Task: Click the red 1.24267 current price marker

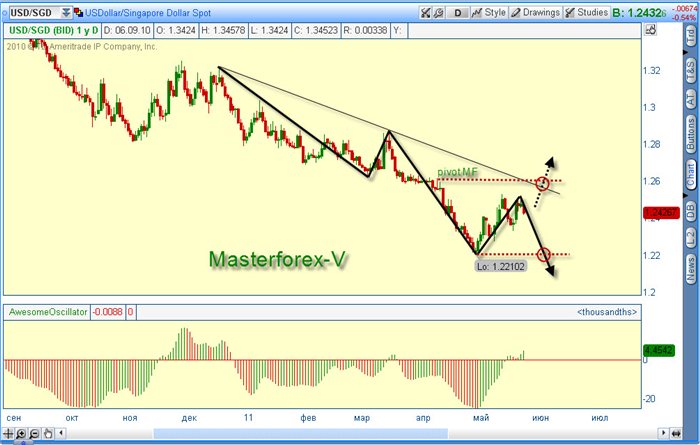Action: click(x=661, y=212)
